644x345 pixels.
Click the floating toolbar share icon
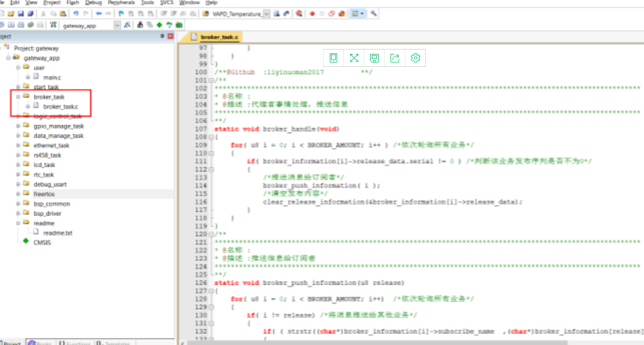click(395, 58)
